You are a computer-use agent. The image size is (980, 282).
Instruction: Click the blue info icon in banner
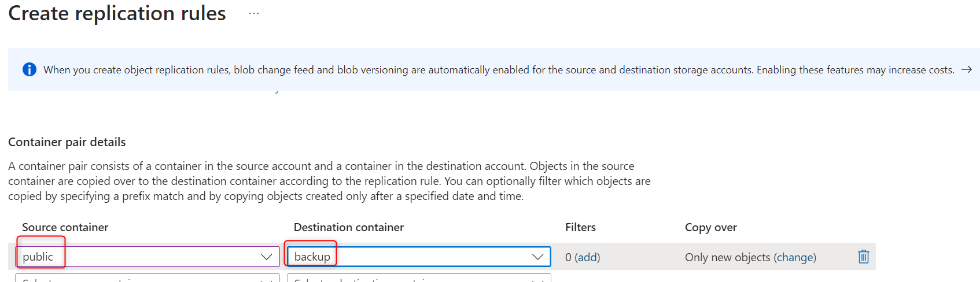(29, 69)
